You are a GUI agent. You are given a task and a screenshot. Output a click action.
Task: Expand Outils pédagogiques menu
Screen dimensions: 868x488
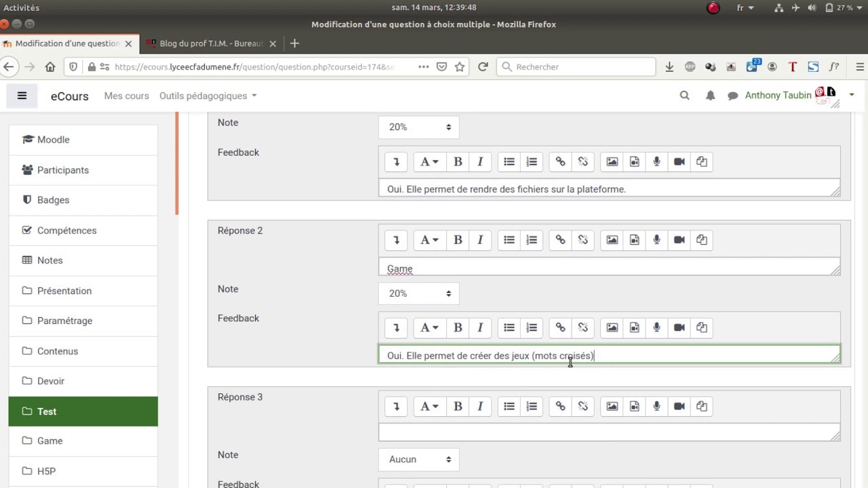point(208,96)
